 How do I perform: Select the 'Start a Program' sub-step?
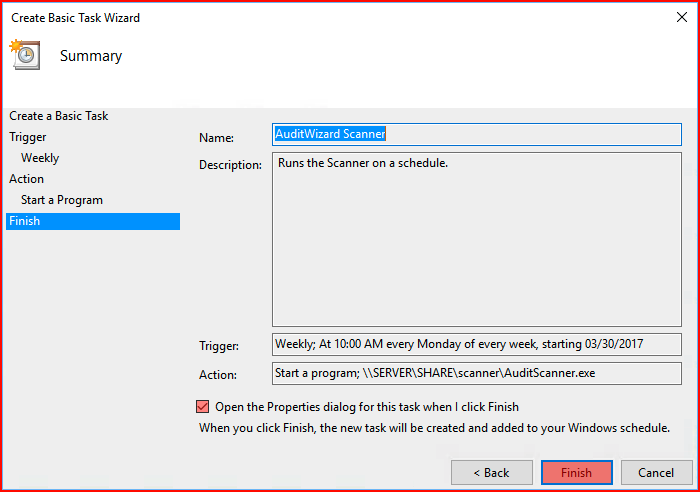coord(62,200)
